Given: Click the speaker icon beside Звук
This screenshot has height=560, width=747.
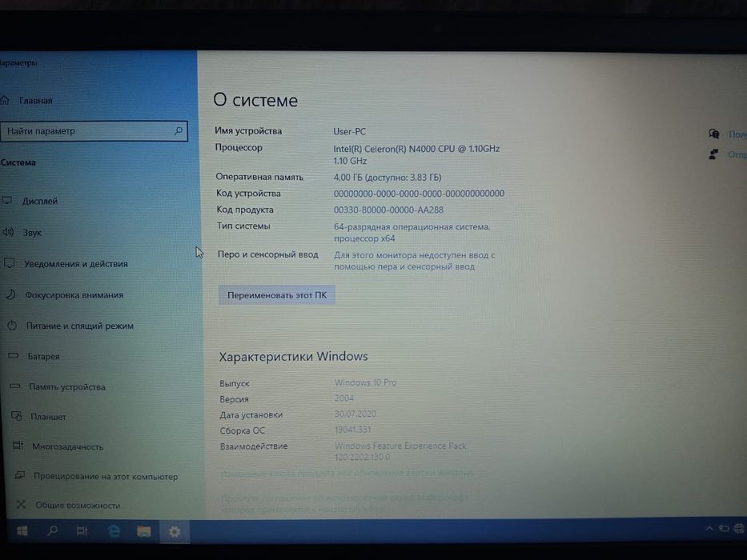Looking at the screenshot, I should pos(8,232).
